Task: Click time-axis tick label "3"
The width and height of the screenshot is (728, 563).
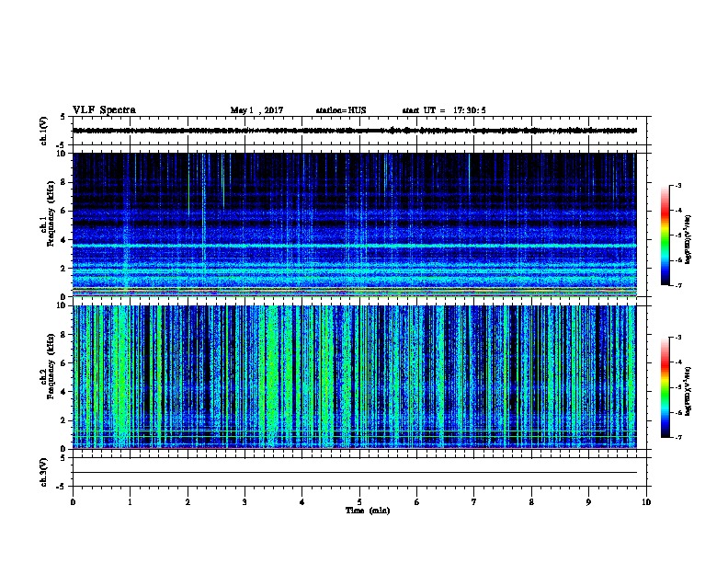Action: 245,501
